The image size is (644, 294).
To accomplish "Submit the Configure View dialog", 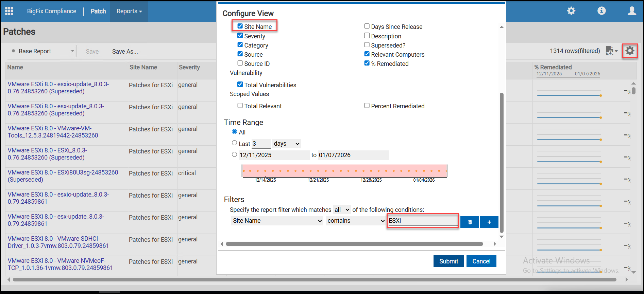I will point(448,261).
